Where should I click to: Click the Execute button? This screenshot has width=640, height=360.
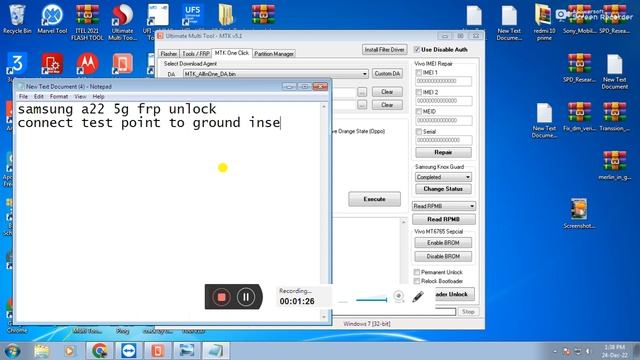click(374, 199)
